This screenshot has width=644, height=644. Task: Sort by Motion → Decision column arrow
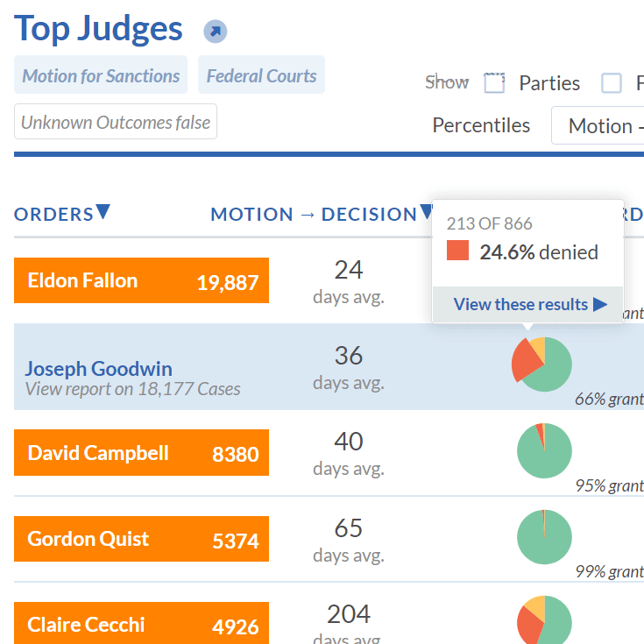coord(426,212)
